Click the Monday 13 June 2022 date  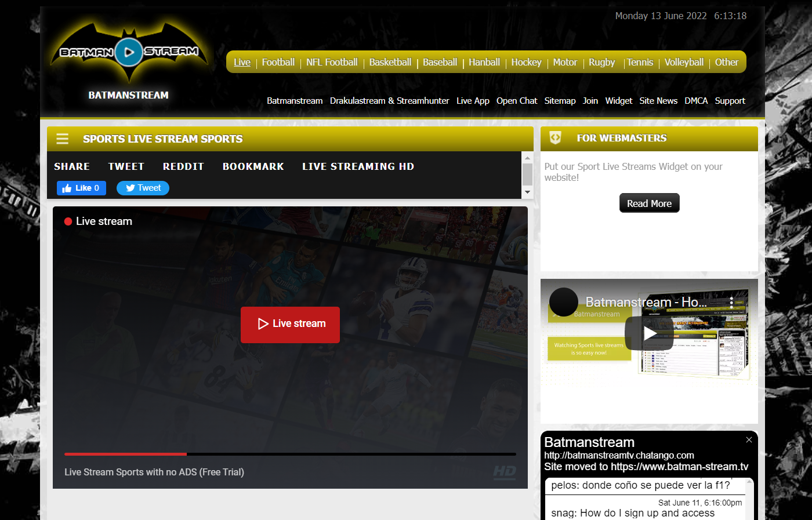tap(661, 16)
